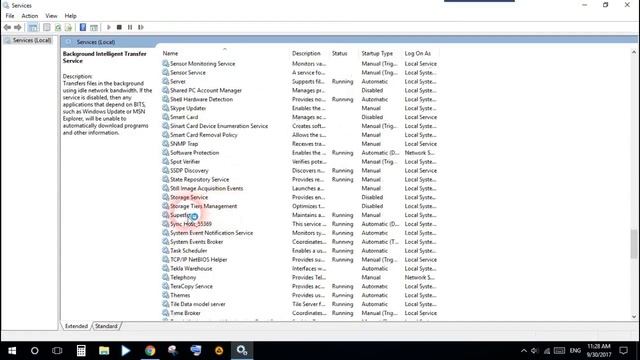Select the Sensor Monitoring Service row
Screen dimensions: 640x360
coord(300,64)
